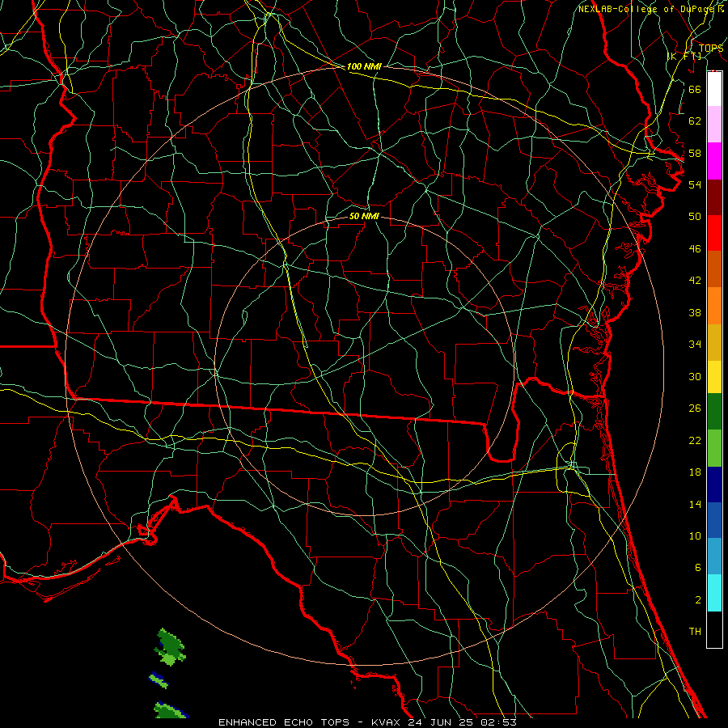
Task: Click the magenta legend swatch
Action: point(714,161)
